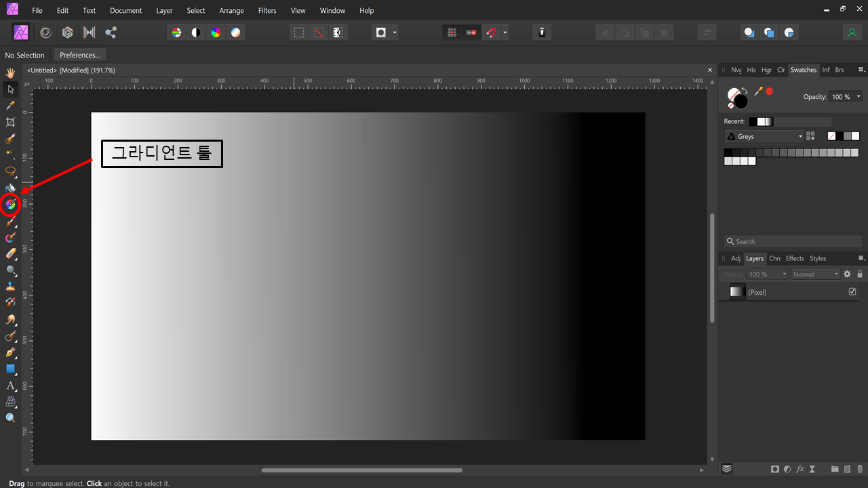
Task: Pick the swatches eyedropper tool
Action: point(758,91)
